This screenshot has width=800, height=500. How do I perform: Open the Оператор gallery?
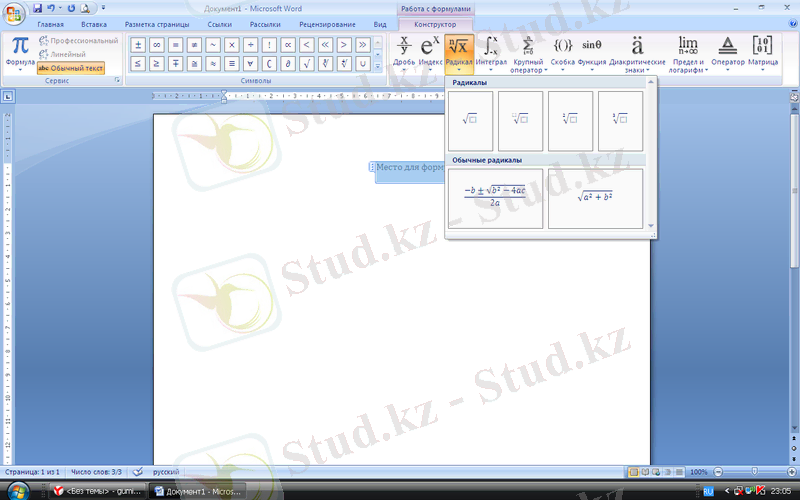click(728, 53)
